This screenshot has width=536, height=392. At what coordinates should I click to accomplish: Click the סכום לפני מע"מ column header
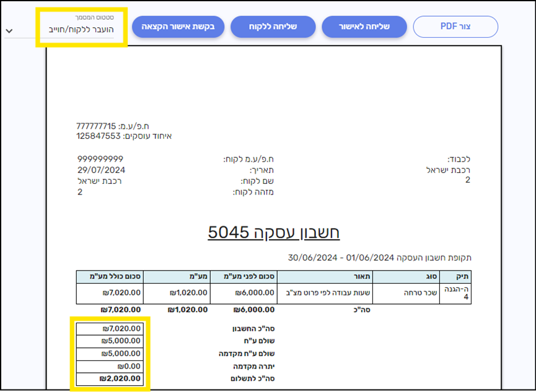click(244, 277)
